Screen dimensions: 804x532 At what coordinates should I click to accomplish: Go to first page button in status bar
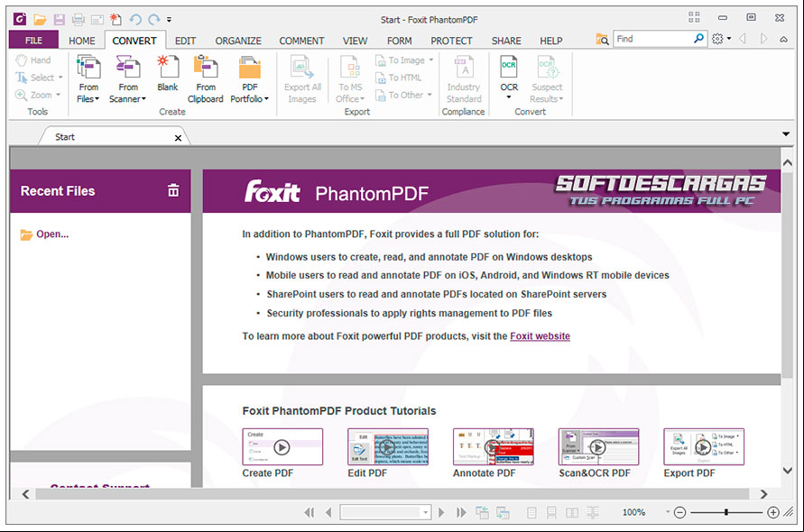(x=310, y=512)
